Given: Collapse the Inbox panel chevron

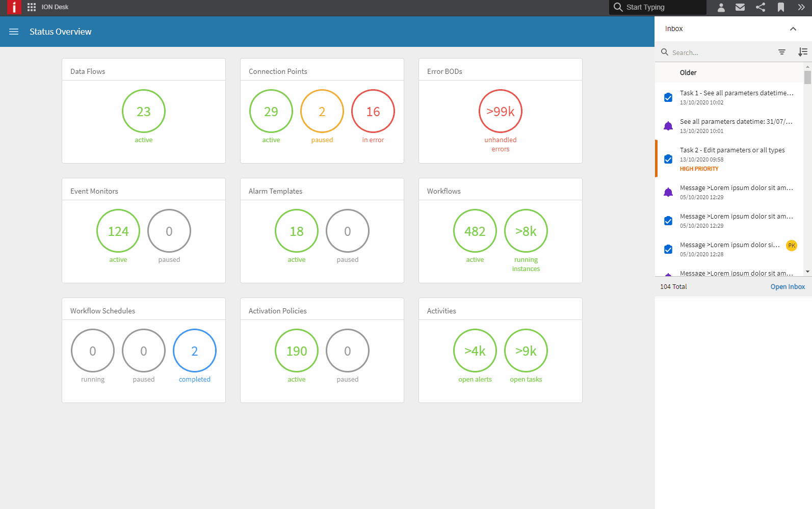Looking at the screenshot, I should click(x=793, y=29).
